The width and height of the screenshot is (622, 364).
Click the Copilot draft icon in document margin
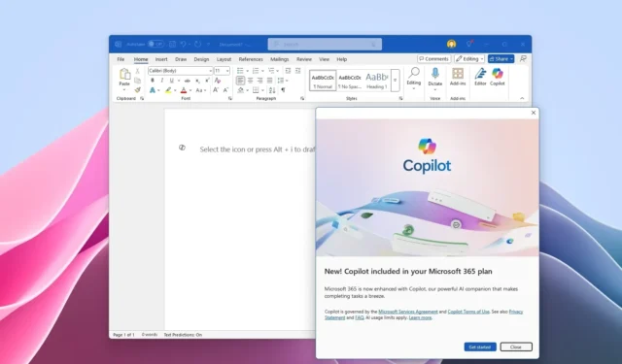pyautogui.click(x=182, y=148)
